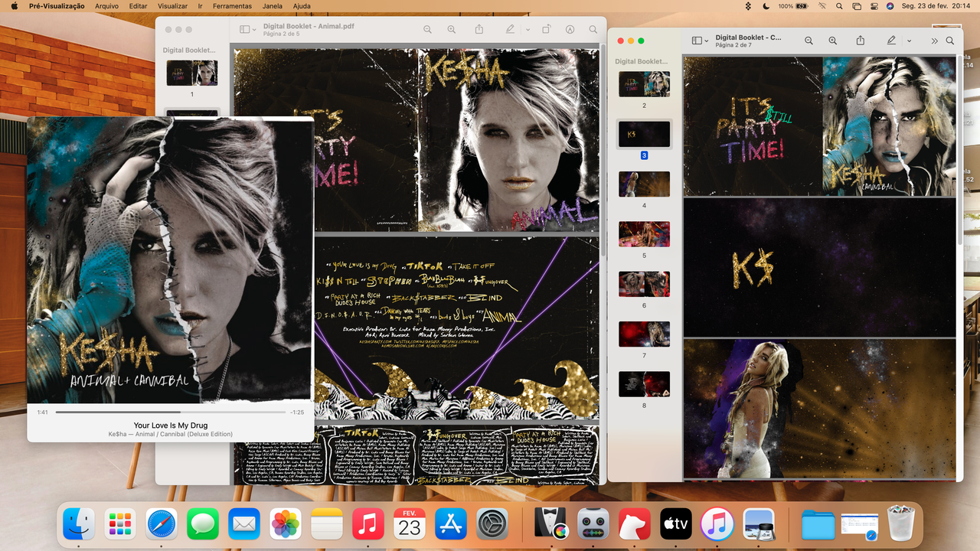Select page 4 thumbnail in Cannibal booklet sidebar
Image resolution: width=980 pixels, height=551 pixels.
point(644,184)
